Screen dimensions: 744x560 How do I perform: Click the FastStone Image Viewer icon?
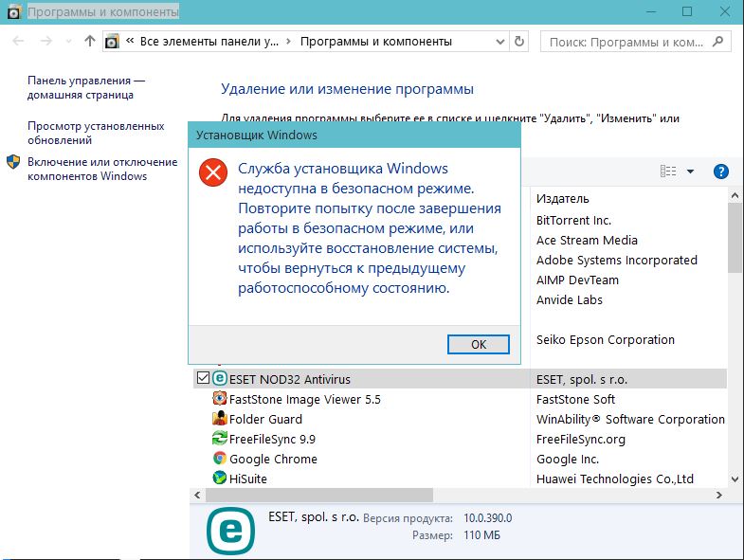tap(220, 398)
